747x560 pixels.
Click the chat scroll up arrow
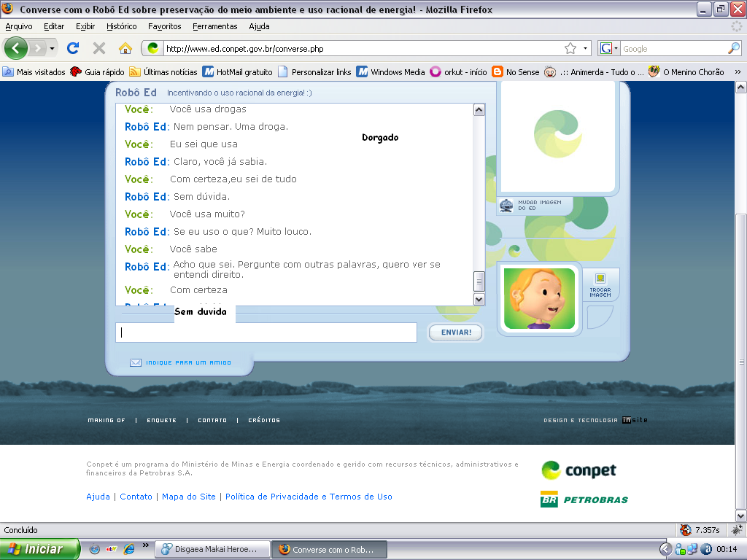(x=479, y=110)
